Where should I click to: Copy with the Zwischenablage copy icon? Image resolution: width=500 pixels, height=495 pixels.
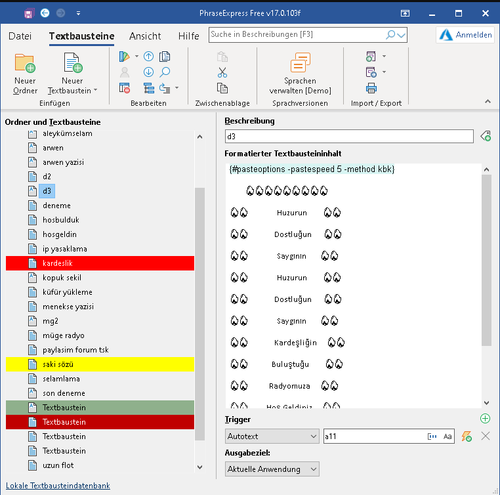pos(222,88)
